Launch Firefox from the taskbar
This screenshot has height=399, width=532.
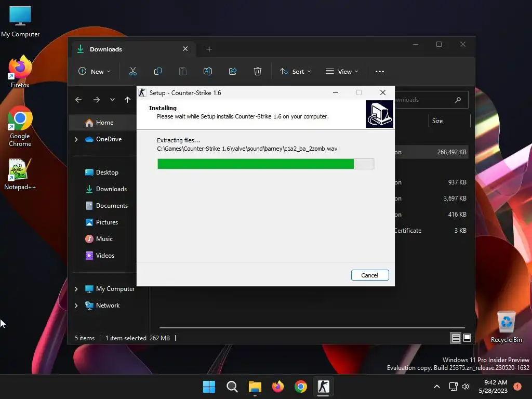coord(278,387)
